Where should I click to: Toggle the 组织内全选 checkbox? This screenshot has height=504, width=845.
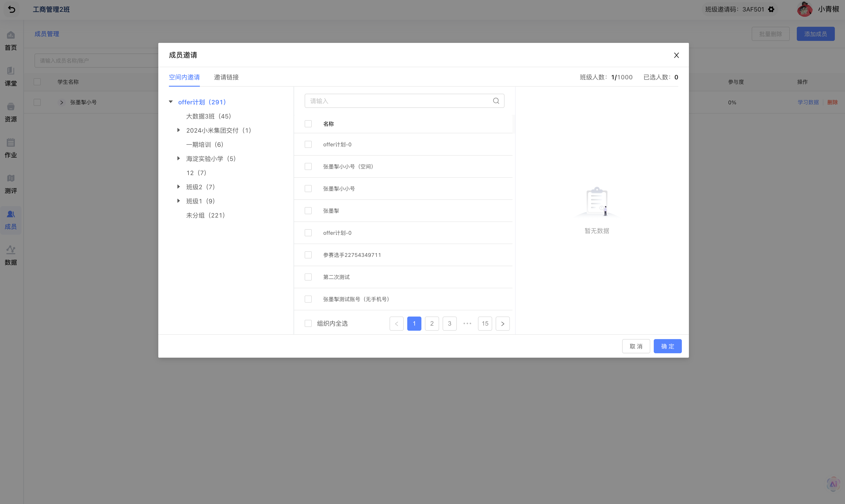[x=308, y=323]
